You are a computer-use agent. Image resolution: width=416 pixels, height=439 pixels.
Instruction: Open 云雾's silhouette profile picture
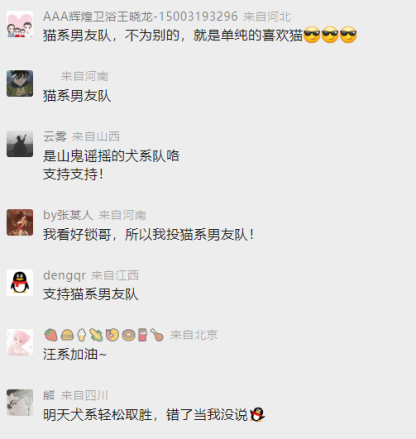click(20, 144)
